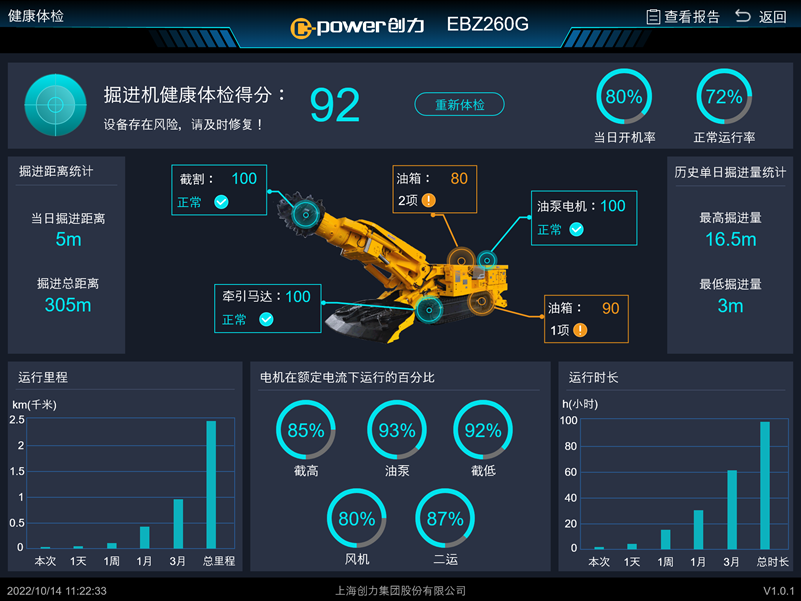The width and height of the screenshot is (801, 601).
Task: Toggle the 牵引马达 normal status checkmark
Action: pyautogui.click(x=266, y=320)
